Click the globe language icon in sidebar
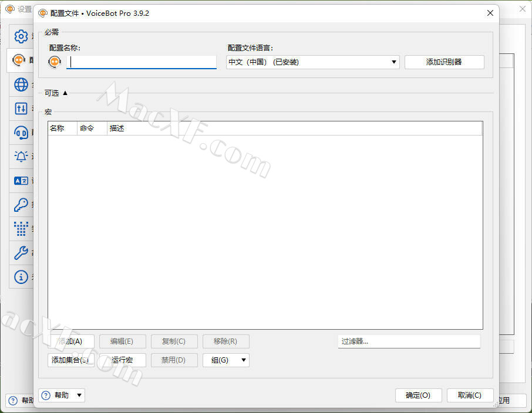This screenshot has width=532, height=413. click(x=21, y=84)
